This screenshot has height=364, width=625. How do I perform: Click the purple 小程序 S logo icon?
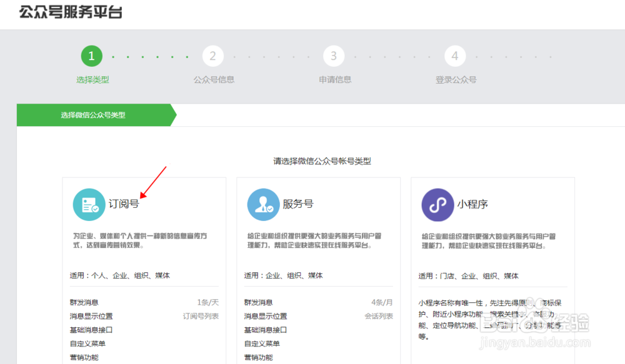(437, 204)
